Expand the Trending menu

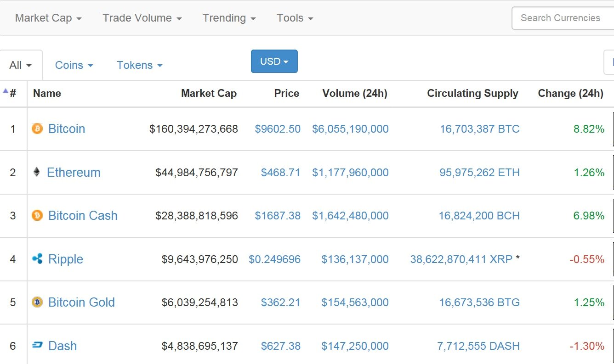click(x=229, y=18)
